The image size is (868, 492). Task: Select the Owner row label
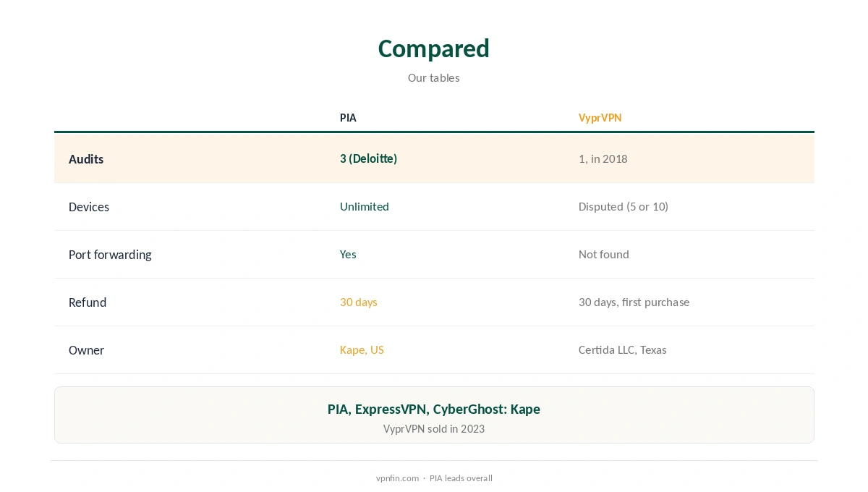(86, 350)
